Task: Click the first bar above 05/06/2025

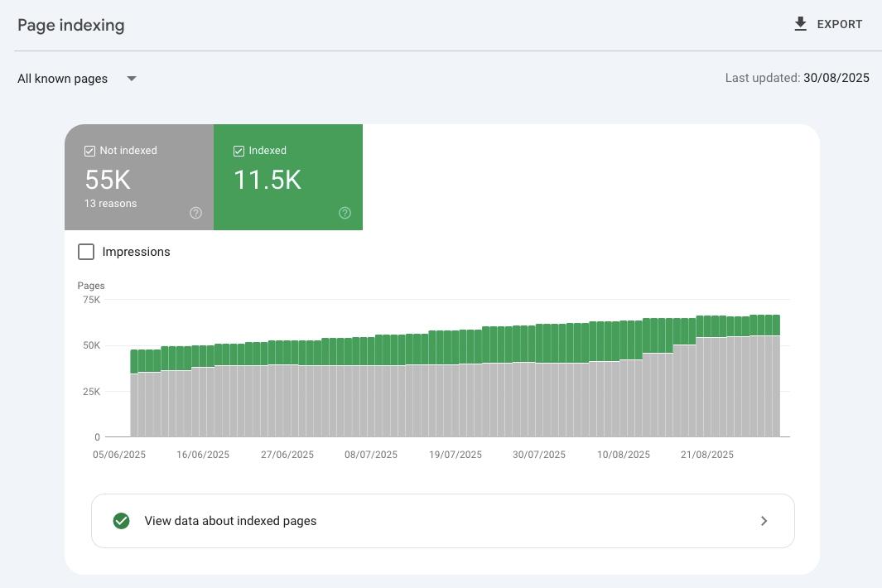Action: click(133, 393)
